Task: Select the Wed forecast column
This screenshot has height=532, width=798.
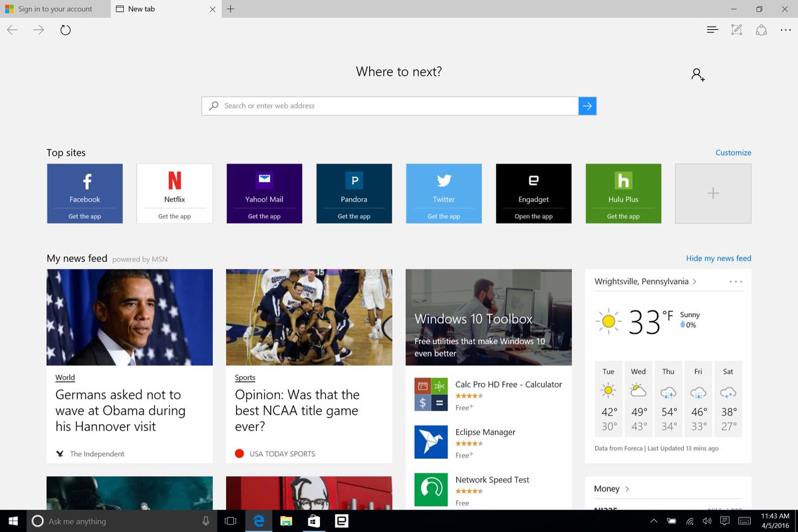Action: (638, 399)
